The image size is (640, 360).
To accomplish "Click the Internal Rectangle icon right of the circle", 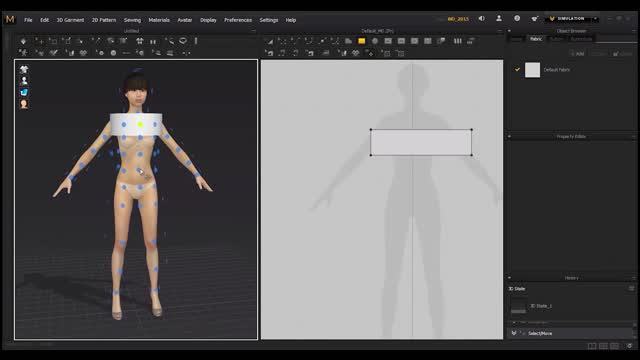I will click(x=388, y=41).
